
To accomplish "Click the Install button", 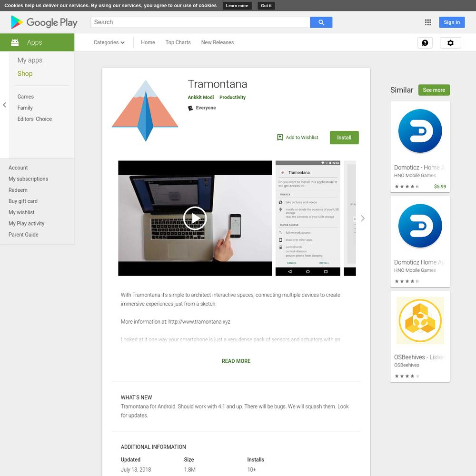I will click(344, 138).
